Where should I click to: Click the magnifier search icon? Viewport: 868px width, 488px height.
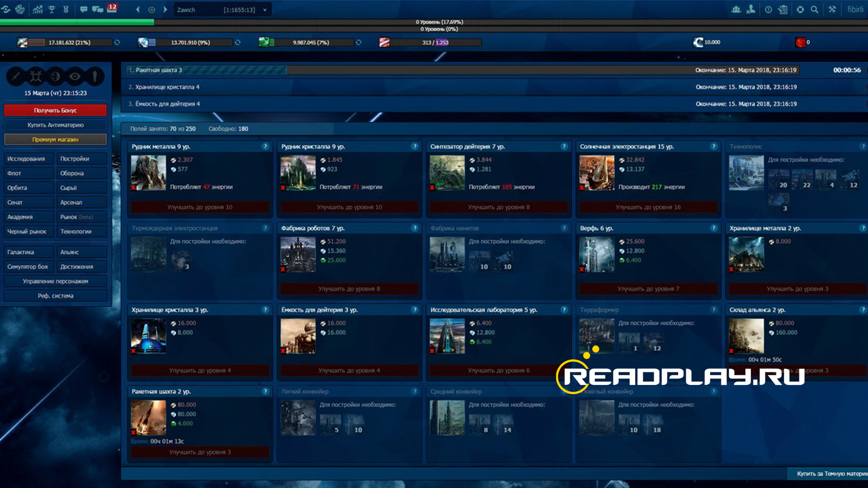tap(814, 10)
